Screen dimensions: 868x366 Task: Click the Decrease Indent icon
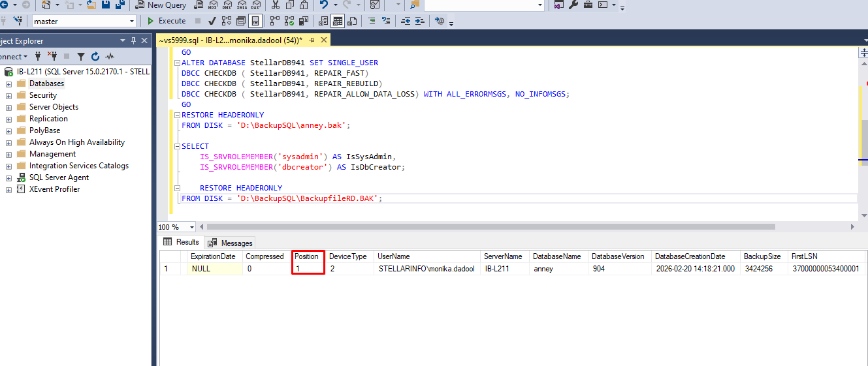point(406,21)
